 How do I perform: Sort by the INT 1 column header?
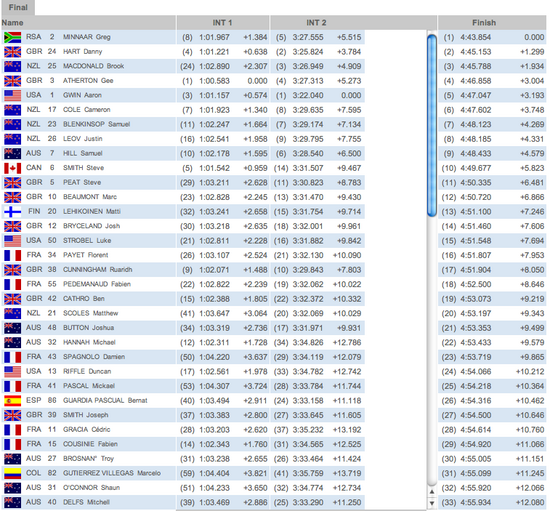pyautogui.click(x=223, y=23)
